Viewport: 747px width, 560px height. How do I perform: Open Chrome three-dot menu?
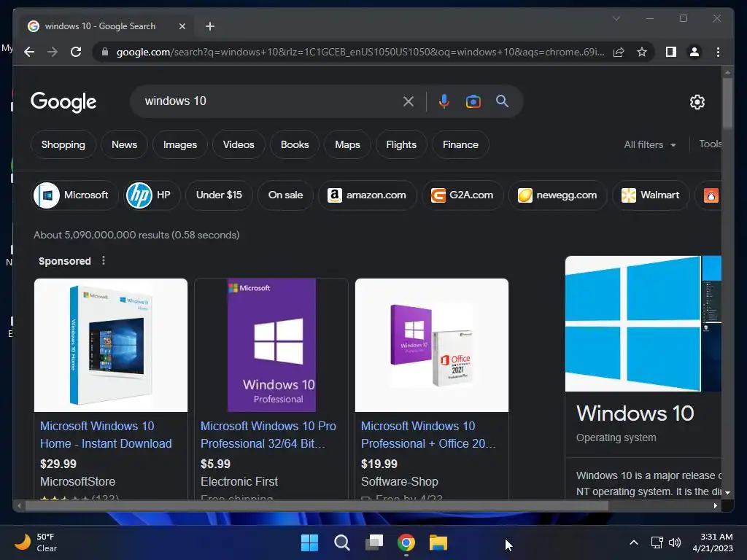pyautogui.click(x=718, y=52)
